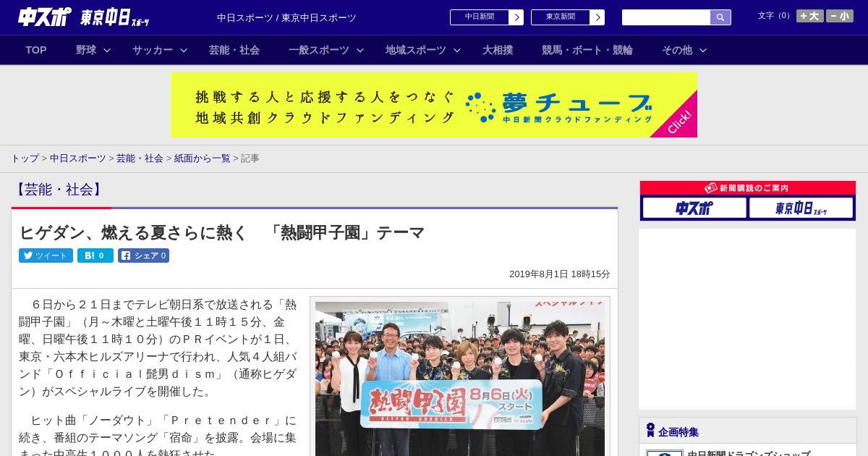Increase text size with the 大 button

(810, 16)
